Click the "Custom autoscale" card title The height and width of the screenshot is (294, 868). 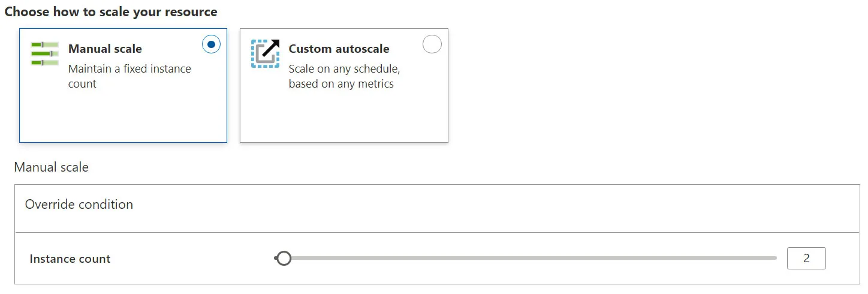point(339,49)
